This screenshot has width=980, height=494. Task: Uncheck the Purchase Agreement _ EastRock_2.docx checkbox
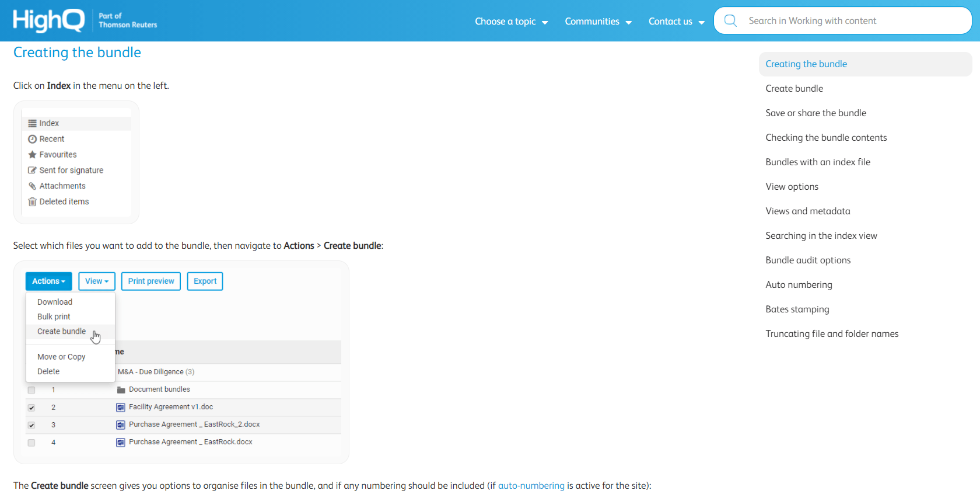click(x=32, y=425)
